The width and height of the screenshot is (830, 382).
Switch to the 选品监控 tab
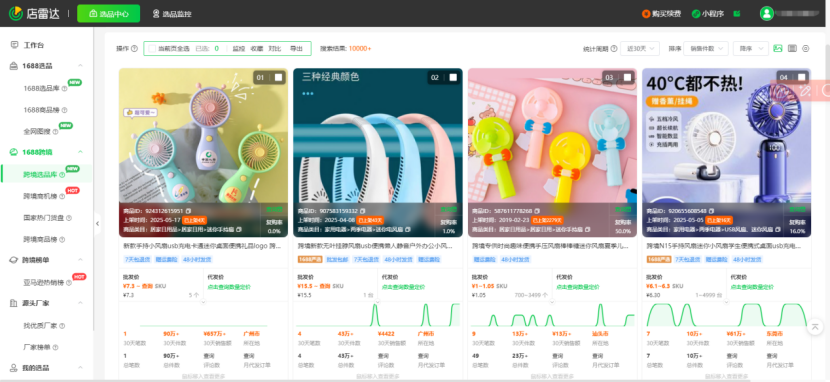click(x=172, y=14)
